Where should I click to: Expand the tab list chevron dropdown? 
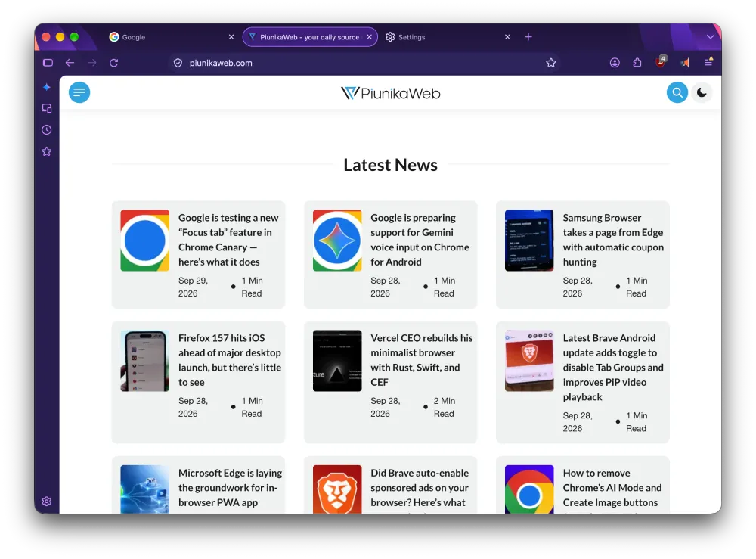710,36
